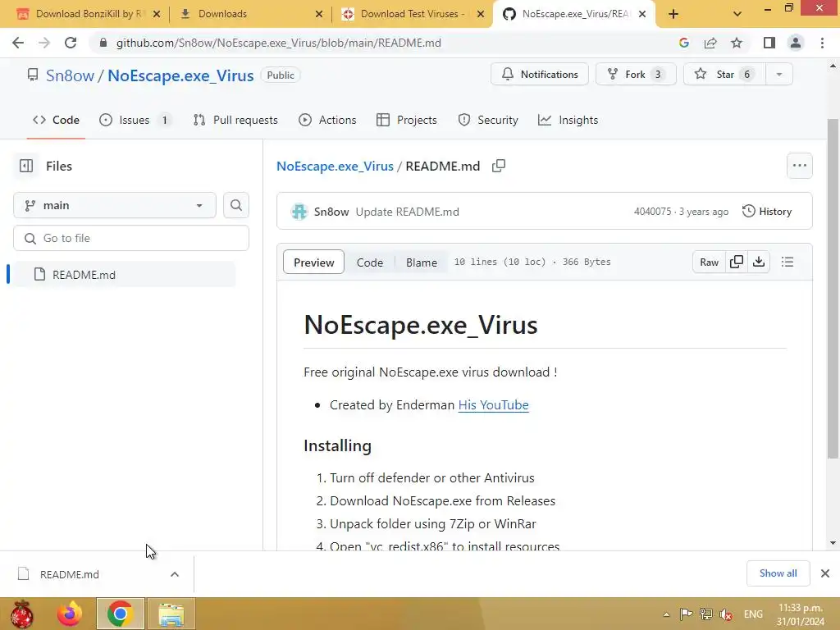
Task: Click the page vertical scrollbar
Action: 833,289
